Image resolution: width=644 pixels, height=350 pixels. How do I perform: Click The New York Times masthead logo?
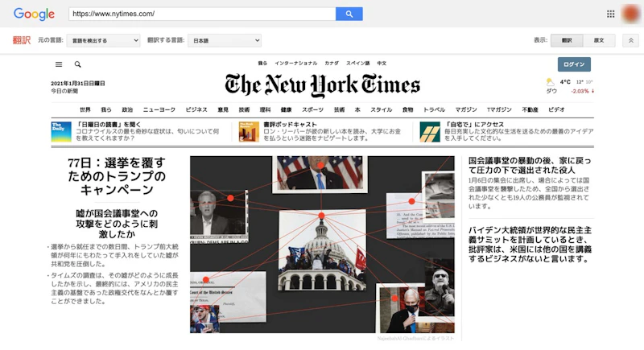pos(322,85)
